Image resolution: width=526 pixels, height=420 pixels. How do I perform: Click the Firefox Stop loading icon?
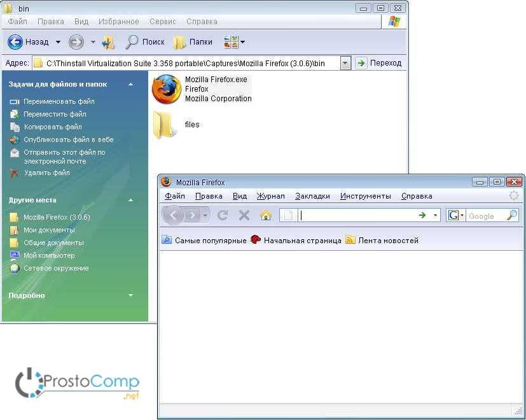coord(244,215)
